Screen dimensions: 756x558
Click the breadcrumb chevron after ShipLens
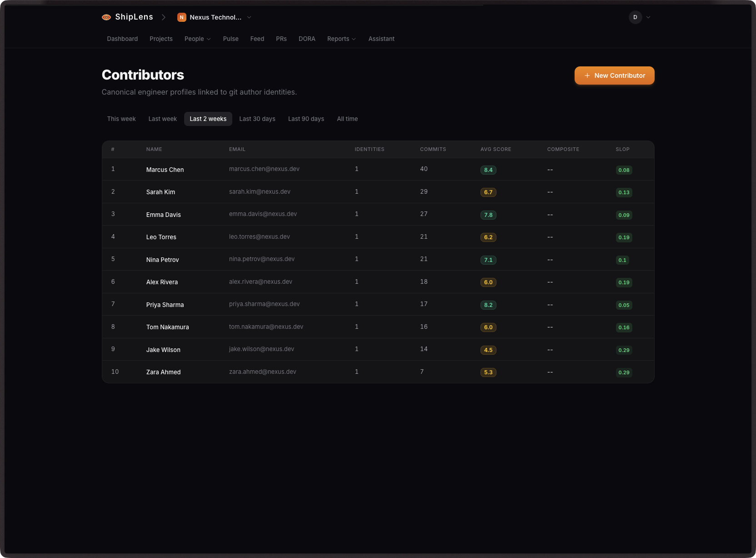coord(163,17)
